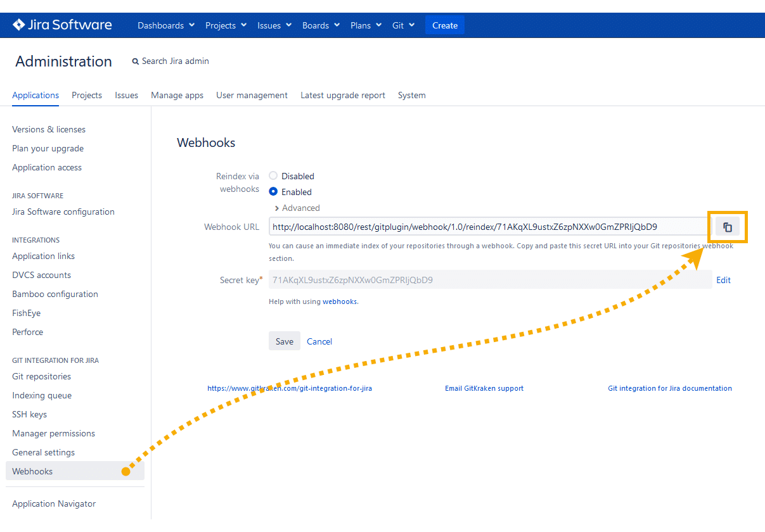Viewport: 765px width, 532px height.
Task: Open Perforce in sidebar
Action: click(28, 332)
